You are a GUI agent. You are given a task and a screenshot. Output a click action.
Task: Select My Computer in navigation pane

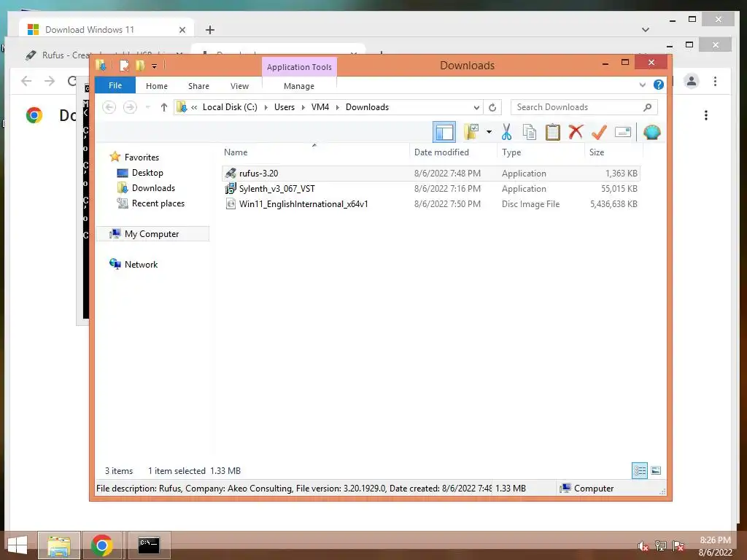point(152,234)
